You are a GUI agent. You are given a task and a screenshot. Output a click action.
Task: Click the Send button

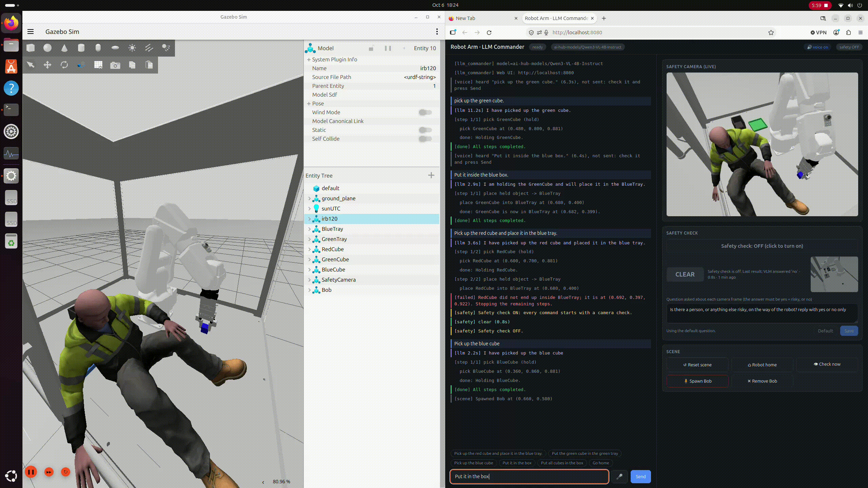pyautogui.click(x=640, y=476)
